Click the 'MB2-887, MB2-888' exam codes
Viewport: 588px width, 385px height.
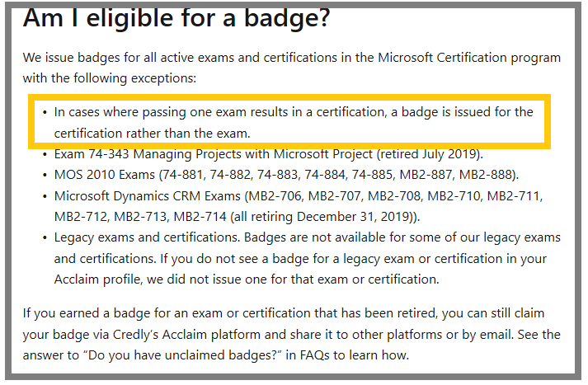459,175
